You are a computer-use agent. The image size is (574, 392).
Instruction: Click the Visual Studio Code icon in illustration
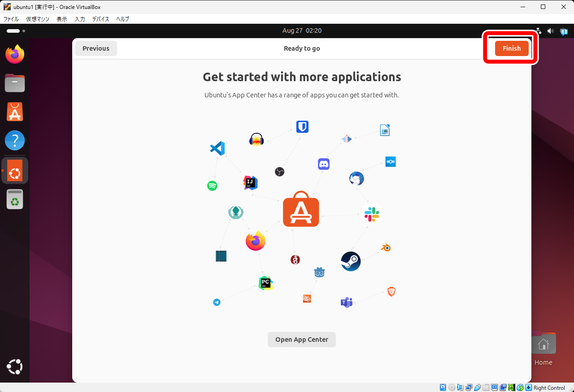(217, 148)
